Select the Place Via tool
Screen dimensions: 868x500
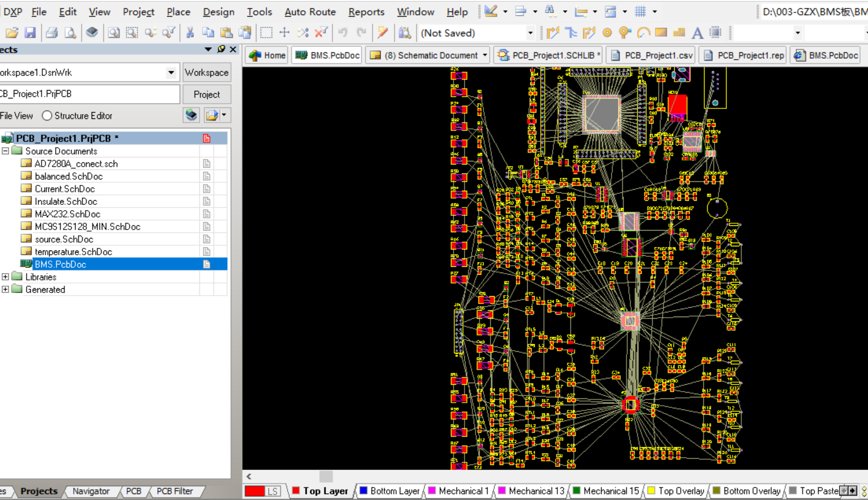[x=625, y=33]
